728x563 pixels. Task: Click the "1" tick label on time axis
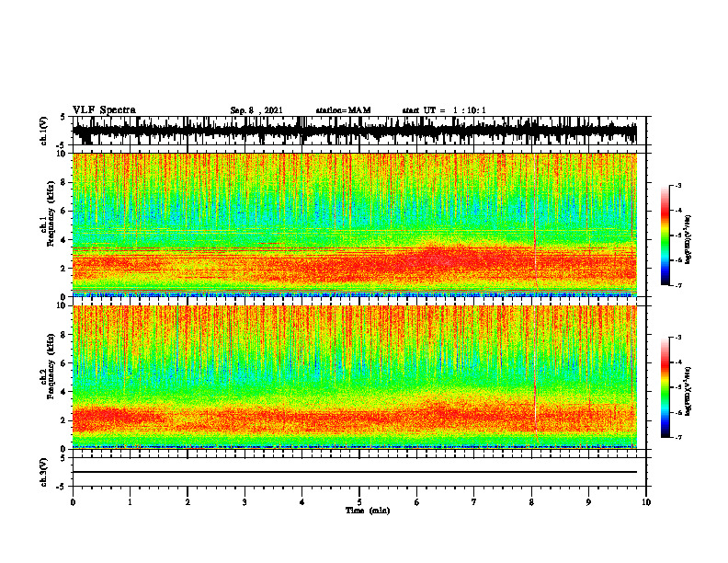pyautogui.click(x=130, y=502)
